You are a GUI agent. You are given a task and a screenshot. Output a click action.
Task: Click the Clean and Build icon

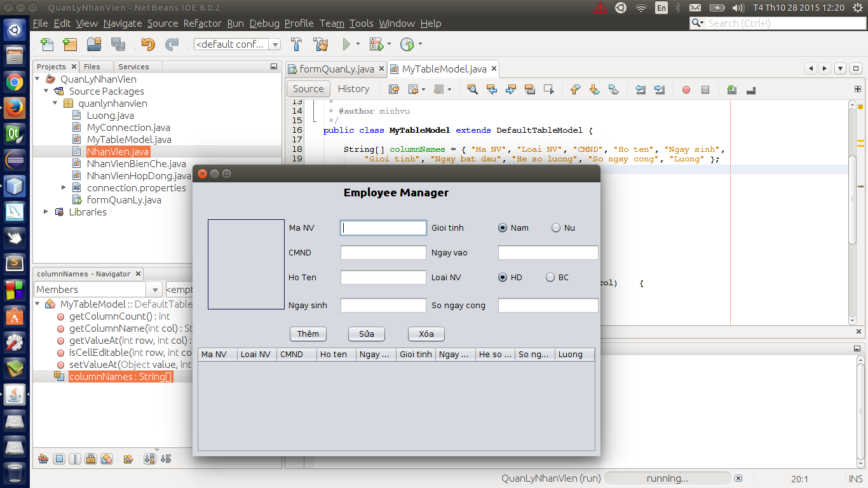(321, 44)
